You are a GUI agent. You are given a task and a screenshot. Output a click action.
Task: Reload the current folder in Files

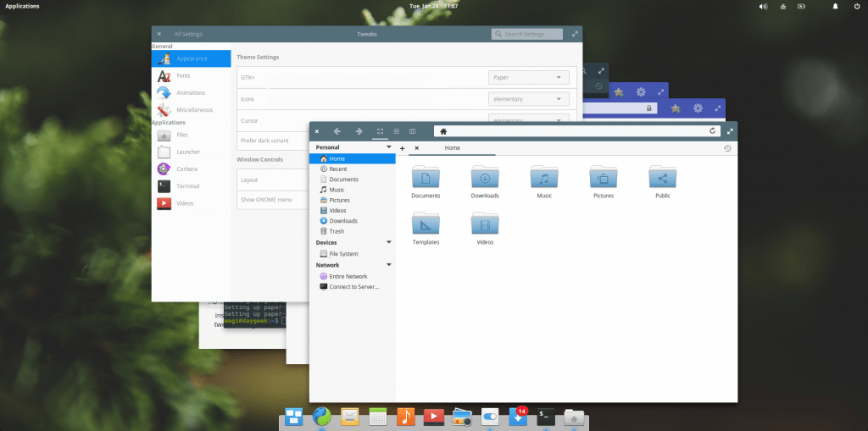(x=712, y=131)
